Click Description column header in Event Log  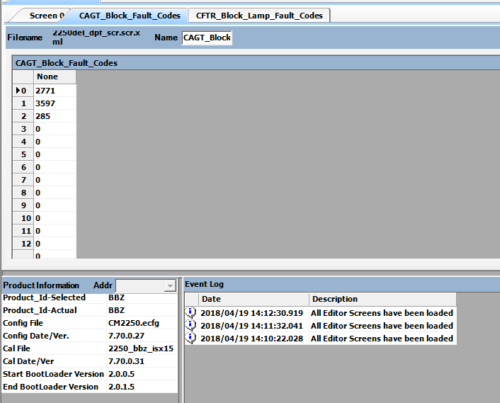pos(383,299)
